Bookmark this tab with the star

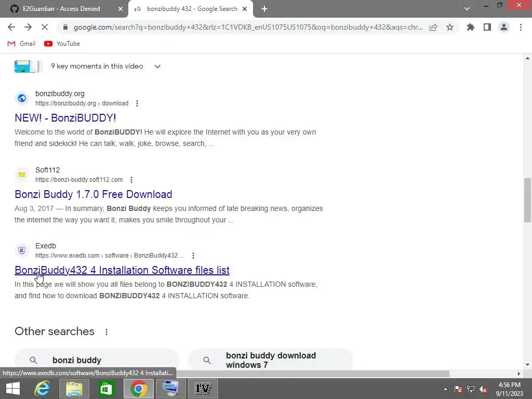pyautogui.click(x=450, y=27)
